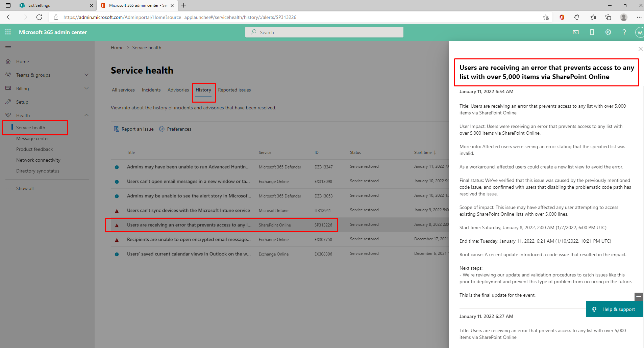The image size is (644, 348).
Task: Click the Teams & groups people icon
Action: (x=8, y=75)
